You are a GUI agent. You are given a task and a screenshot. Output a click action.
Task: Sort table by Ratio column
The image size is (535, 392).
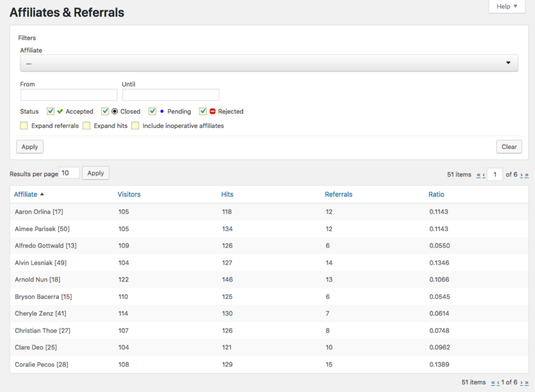click(x=436, y=194)
